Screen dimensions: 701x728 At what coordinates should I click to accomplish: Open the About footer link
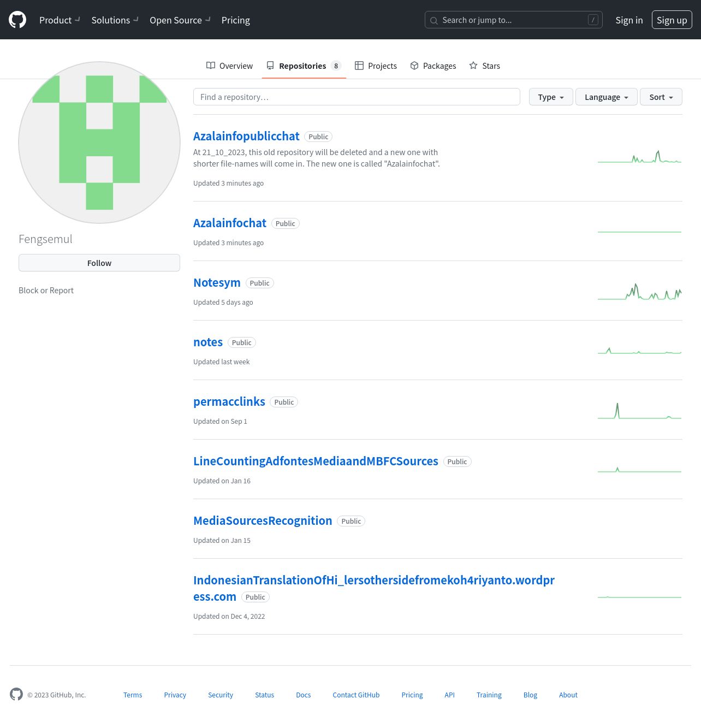point(568,695)
